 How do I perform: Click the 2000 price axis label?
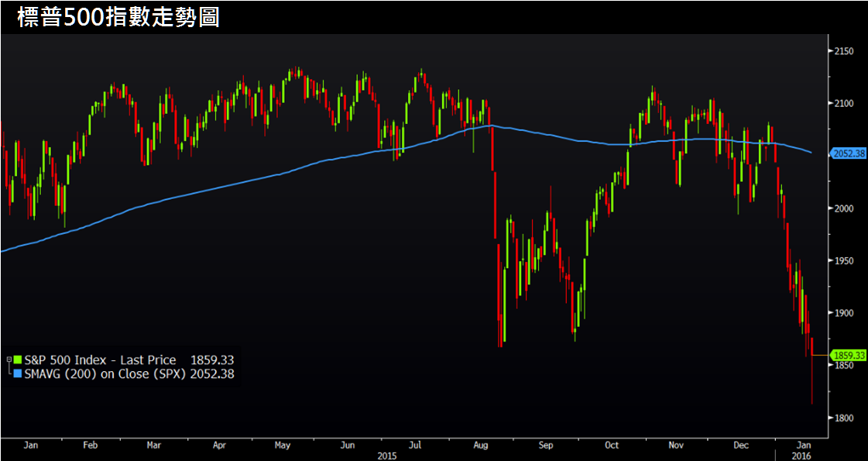(844, 208)
